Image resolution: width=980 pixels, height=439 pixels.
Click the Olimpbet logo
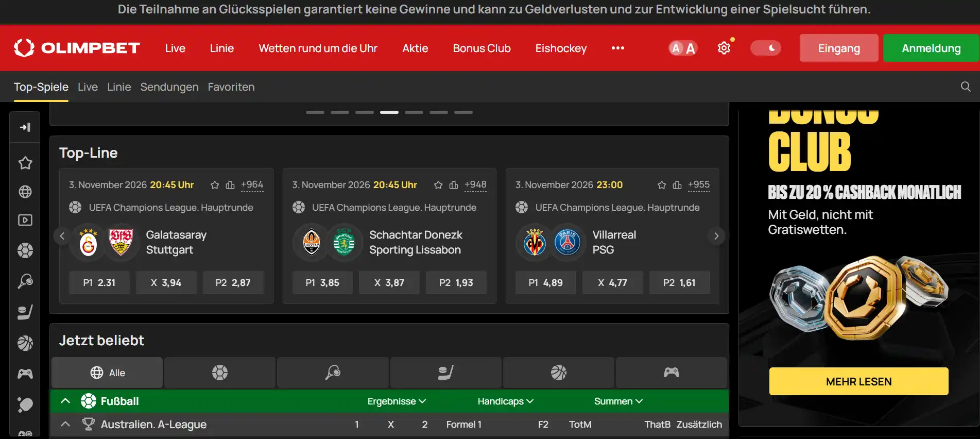click(x=77, y=48)
